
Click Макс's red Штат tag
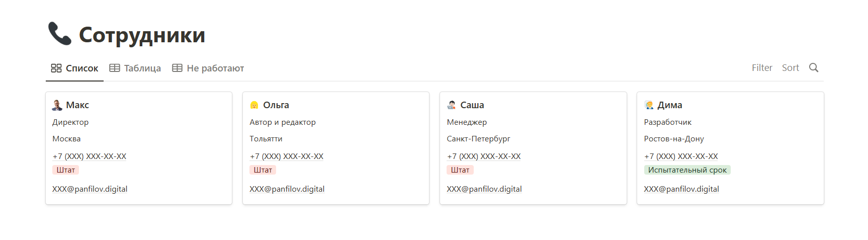tap(66, 170)
